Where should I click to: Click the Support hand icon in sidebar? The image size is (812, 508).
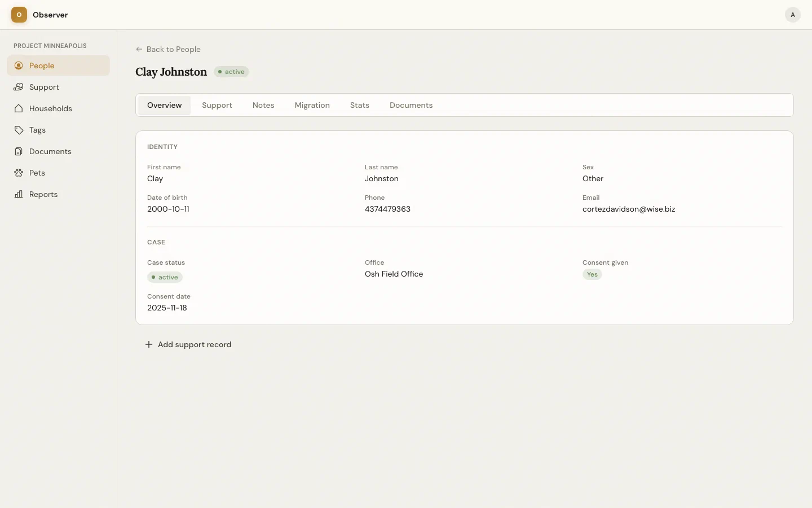point(19,87)
